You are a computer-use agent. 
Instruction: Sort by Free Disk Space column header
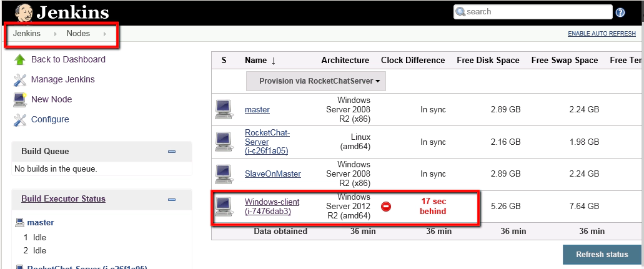488,61
